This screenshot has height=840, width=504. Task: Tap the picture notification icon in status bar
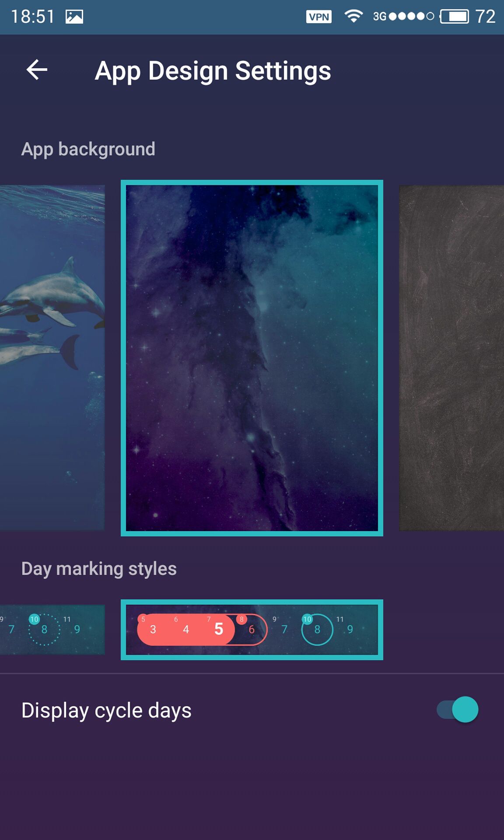(74, 17)
